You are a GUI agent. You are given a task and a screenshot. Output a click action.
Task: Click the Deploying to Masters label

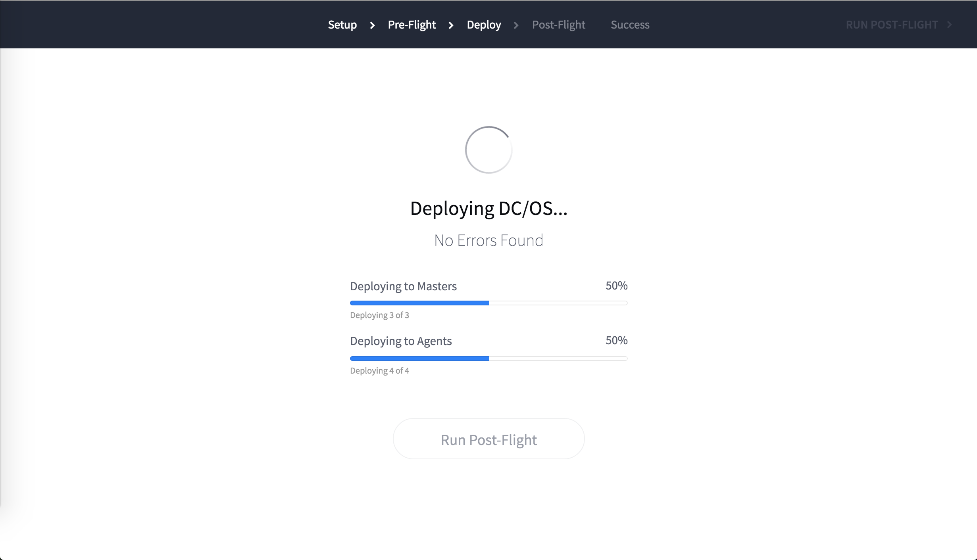pos(403,286)
